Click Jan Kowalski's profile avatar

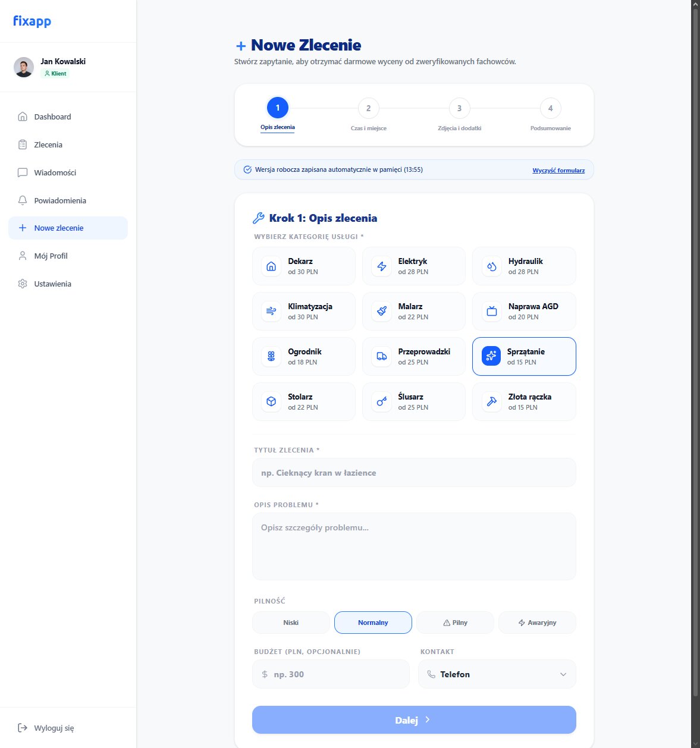[24, 67]
